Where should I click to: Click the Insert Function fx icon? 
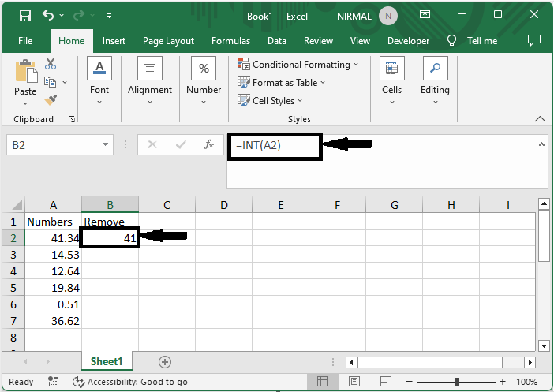pyautogui.click(x=209, y=144)
